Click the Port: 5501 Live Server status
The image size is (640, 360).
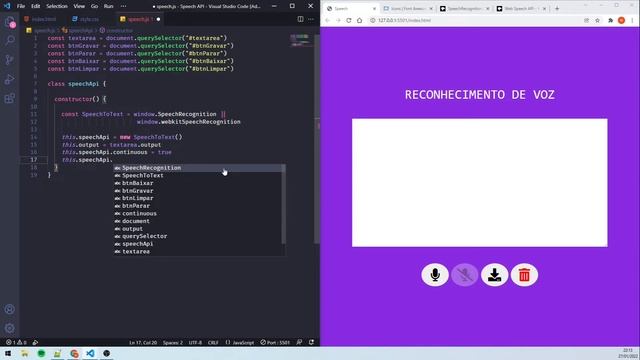(275, 342)
